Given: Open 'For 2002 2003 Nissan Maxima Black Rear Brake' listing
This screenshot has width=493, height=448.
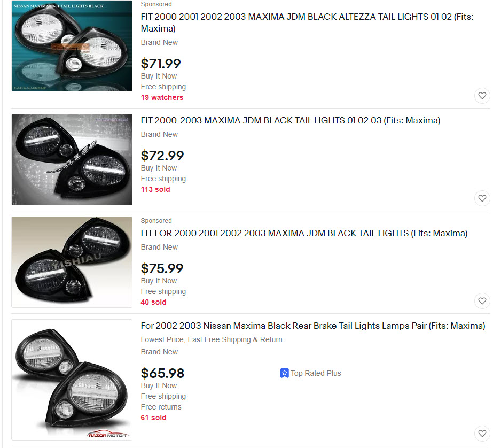Looking at the screenshot, I should 312,326.
